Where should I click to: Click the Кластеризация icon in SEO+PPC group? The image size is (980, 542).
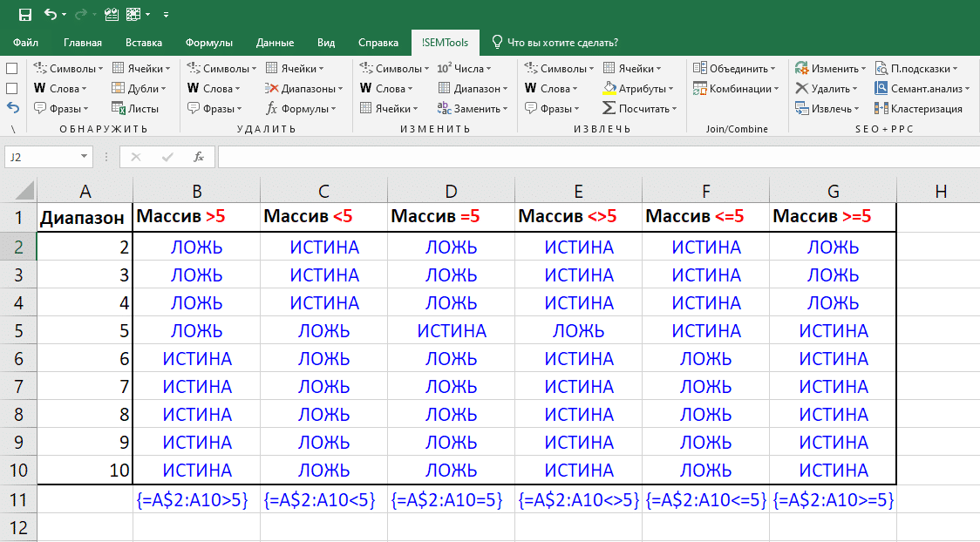(881, 109)
